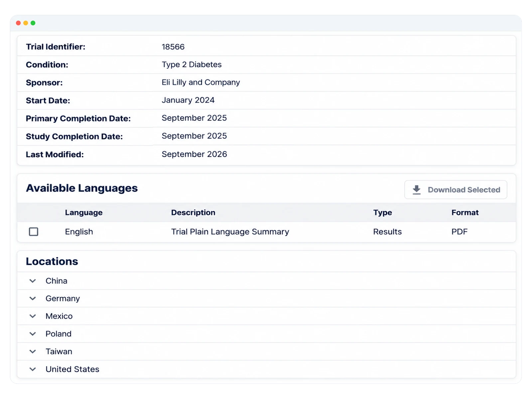Select the Mexico location row label

(x=59, y=316)
